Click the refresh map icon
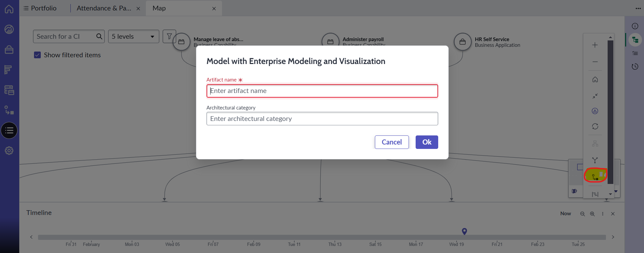The width and height of the screenshot is (644, 253). 595,126
